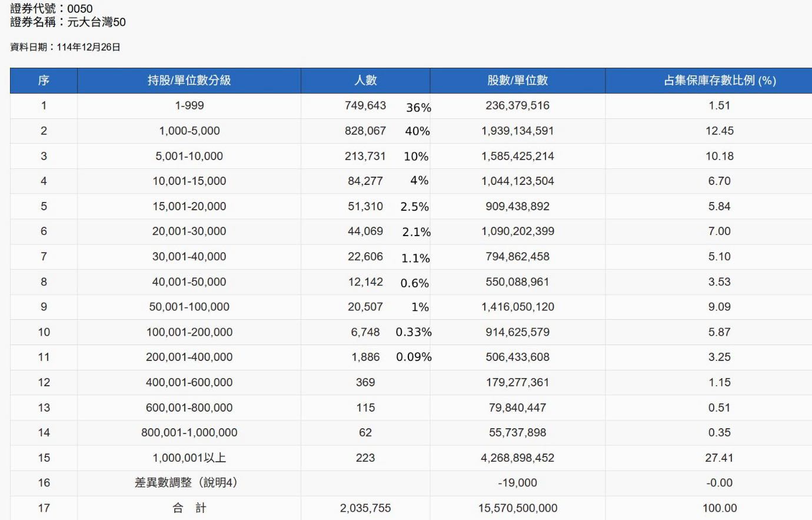This screenshot has height=520, width=812.
Task: Click the 股數/單位數 column header
Action: pos(517,81)
